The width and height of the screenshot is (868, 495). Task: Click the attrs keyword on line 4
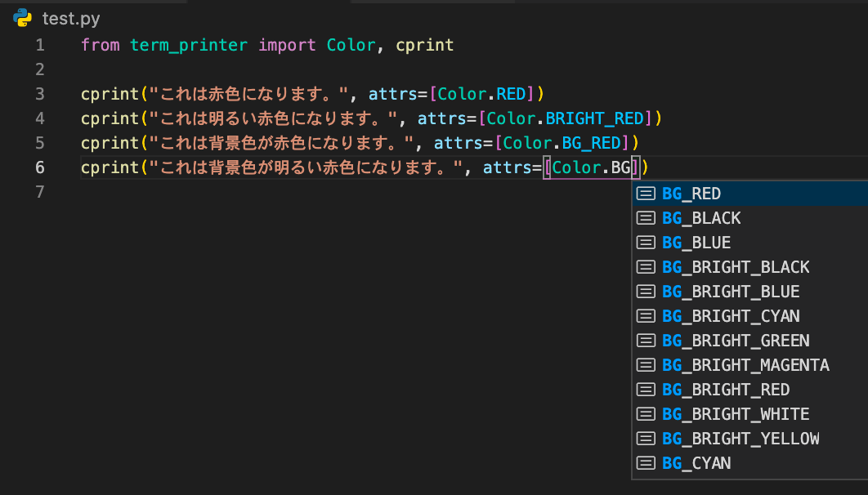(441, 118)
